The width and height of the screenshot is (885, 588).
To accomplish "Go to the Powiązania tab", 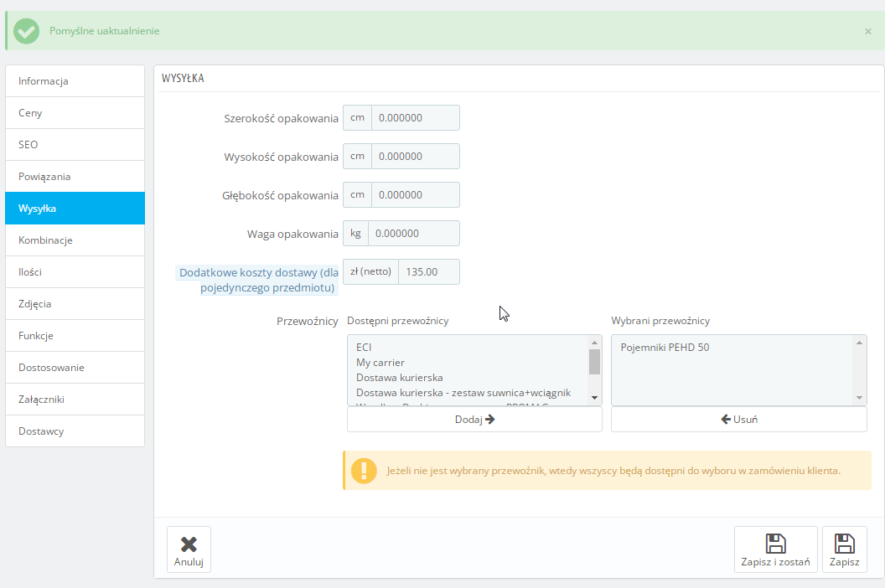I will tap(75, 177).
